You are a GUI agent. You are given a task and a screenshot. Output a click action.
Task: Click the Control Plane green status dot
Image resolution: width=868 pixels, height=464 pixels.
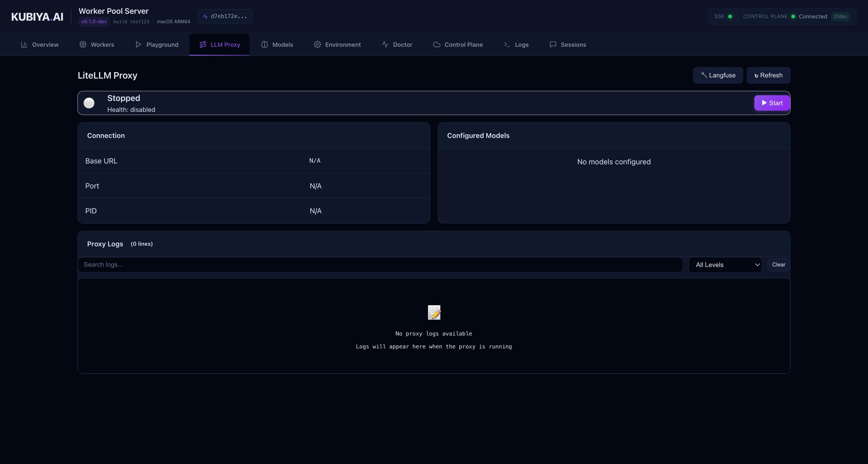pyautogui.click(x=793, y=17)
